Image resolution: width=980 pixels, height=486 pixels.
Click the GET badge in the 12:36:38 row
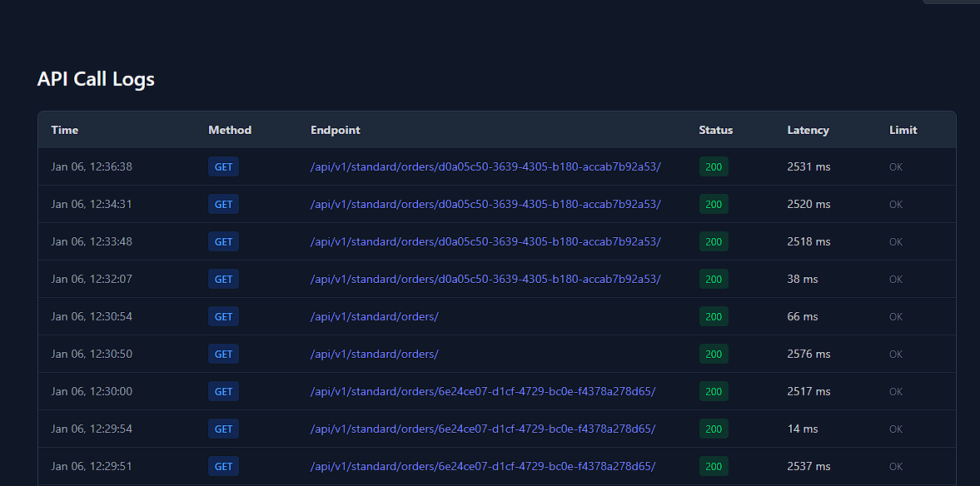(x=223, y=166)
